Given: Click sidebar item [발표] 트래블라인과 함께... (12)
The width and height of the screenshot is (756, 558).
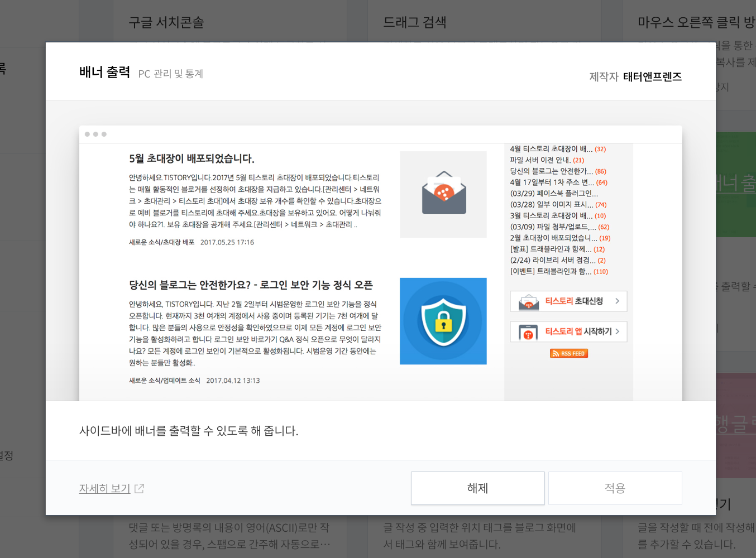Looking at the screenshot, I should coord(557,249).
